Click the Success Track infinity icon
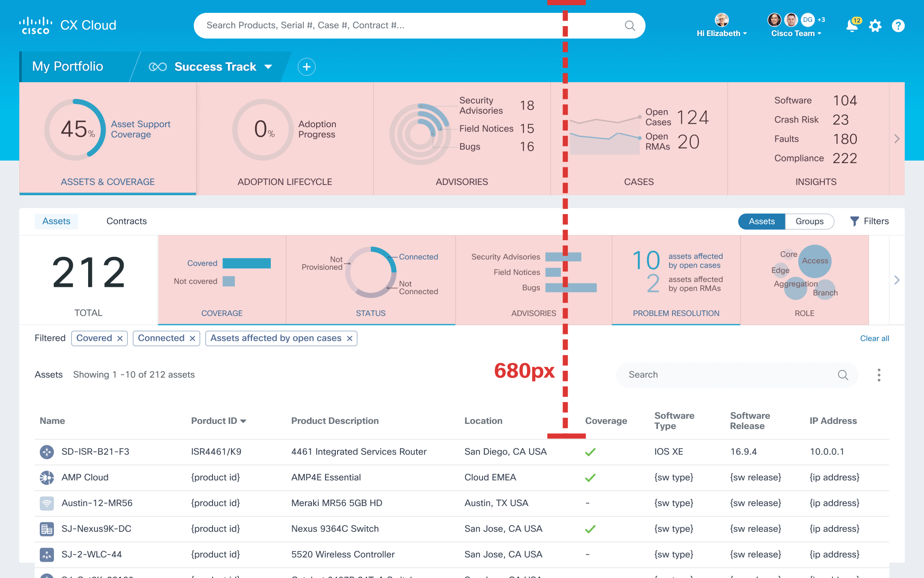Viewport: 924px width, 578px height. tap(158, 67)
